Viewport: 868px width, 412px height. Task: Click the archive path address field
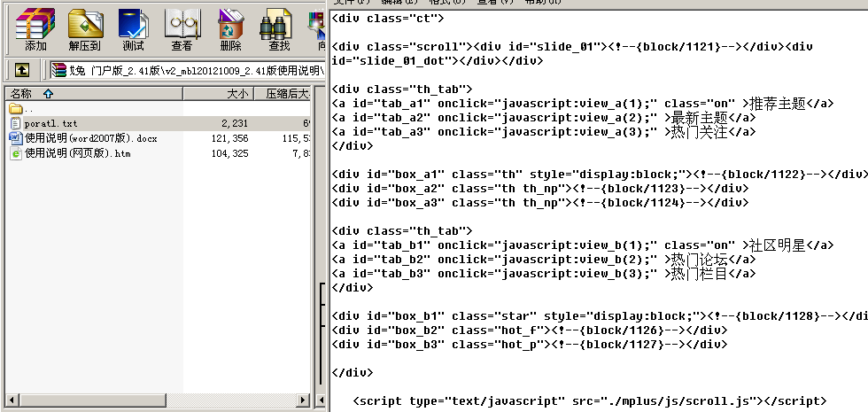(x=187, y=70)
